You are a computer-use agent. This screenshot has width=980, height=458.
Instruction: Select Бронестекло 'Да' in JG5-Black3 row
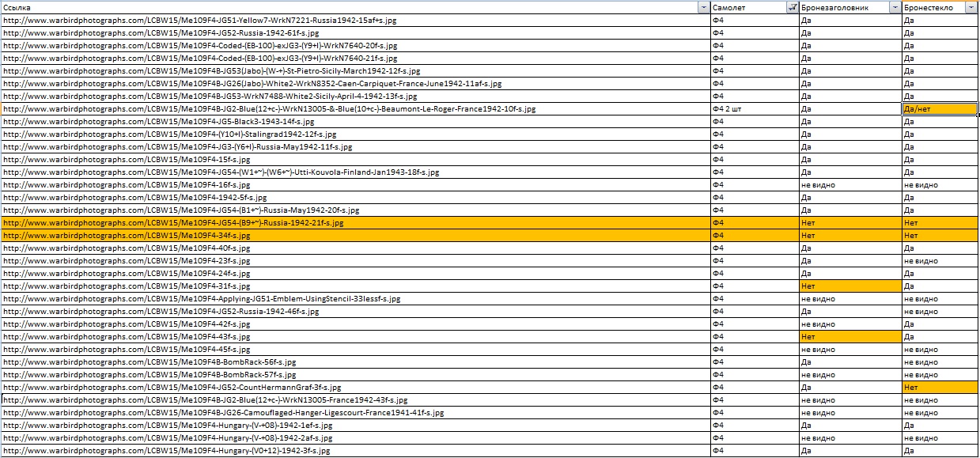click(940, 121)
